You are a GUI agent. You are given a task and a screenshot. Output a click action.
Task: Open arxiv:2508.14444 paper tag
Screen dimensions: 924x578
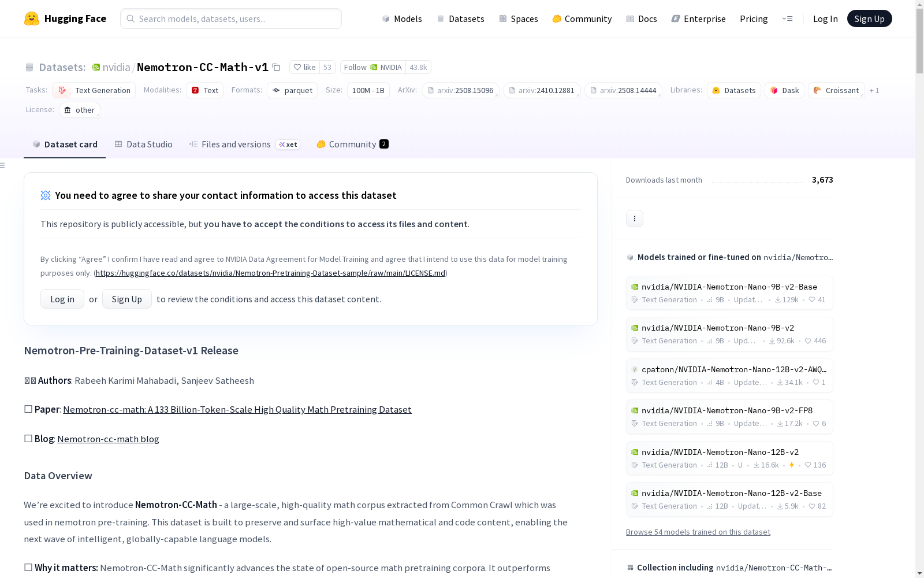pyautogui.click(x=623, y=90)
